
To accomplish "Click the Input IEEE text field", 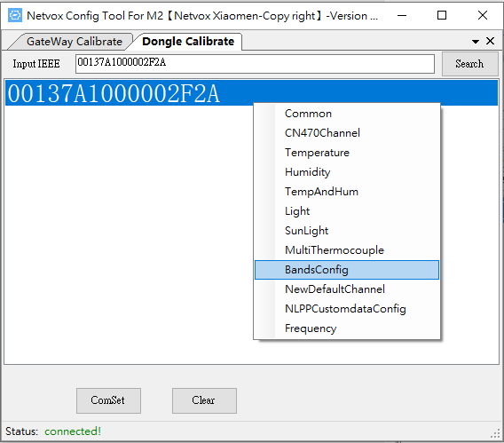I will [x=255, y=64].
